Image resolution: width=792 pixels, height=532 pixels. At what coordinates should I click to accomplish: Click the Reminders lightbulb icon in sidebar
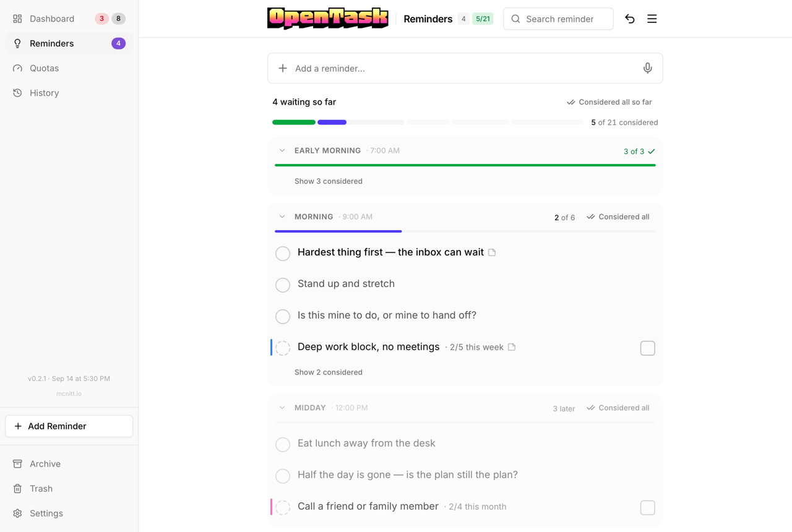(17, 43)
